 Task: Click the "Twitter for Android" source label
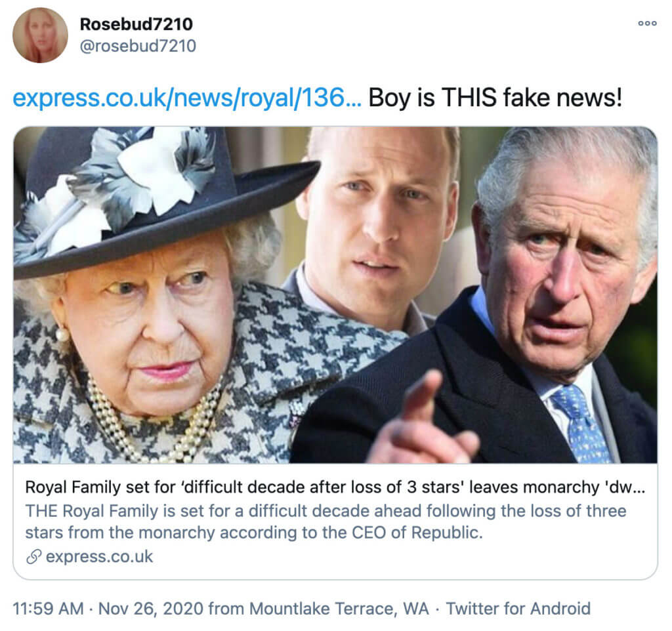point(518,608)
